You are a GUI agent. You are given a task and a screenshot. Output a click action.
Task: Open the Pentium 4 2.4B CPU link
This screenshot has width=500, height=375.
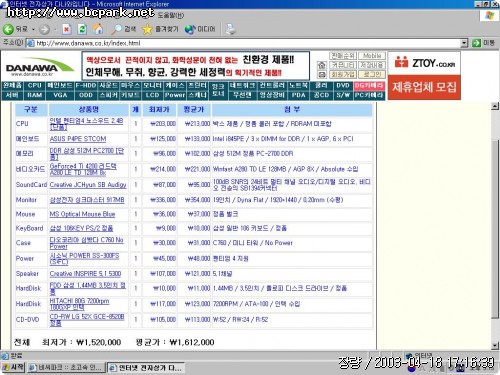click(86, 124)
